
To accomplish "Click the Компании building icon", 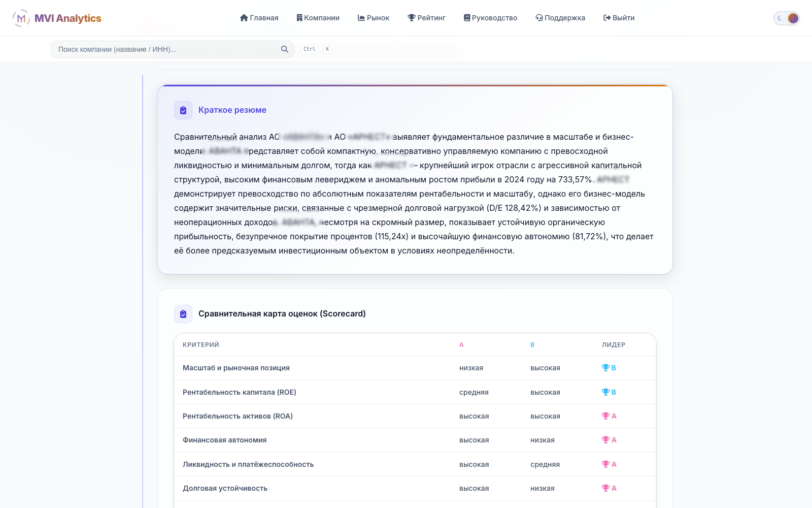I will [299, 18].
